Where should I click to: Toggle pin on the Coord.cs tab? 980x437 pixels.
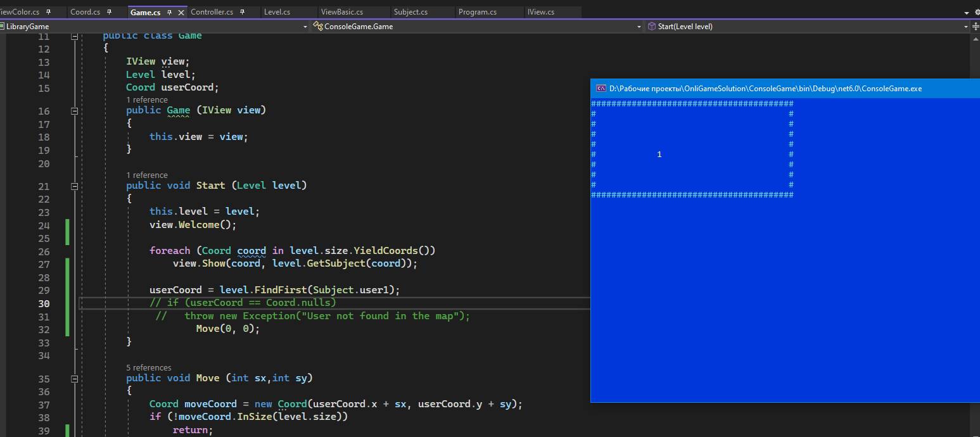point(110,12)
